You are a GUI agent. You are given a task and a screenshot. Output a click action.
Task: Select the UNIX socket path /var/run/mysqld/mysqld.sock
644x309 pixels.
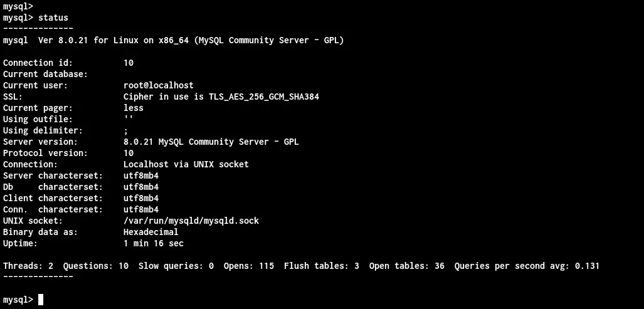191,221
